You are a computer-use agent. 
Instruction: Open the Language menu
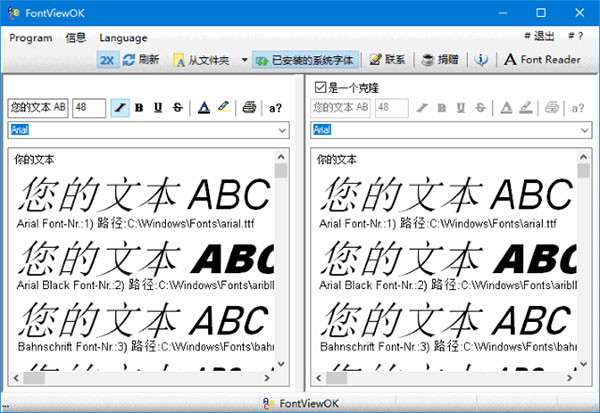click(x=123, y=37)
